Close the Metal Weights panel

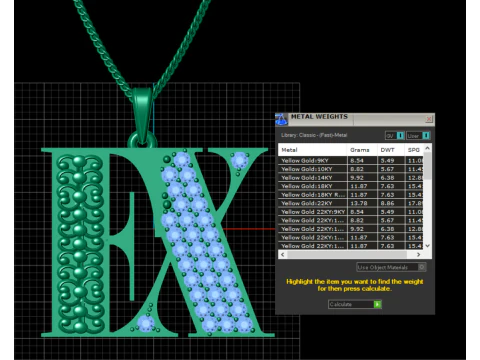point(429,119)
